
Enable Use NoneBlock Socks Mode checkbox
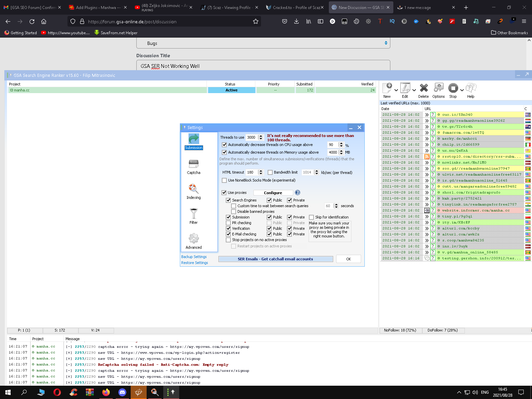[224, 180]
